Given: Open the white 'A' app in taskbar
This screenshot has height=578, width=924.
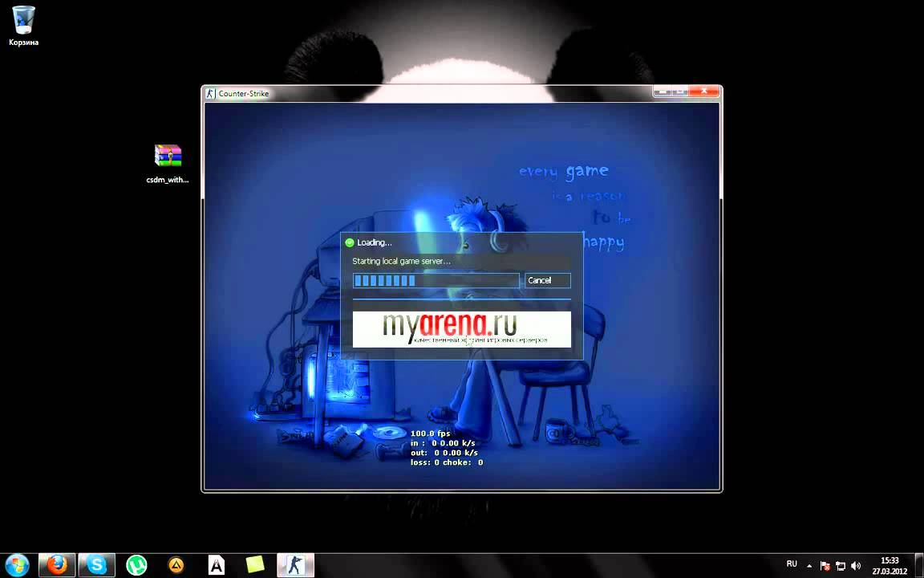Looking at the screenshot, I should (x=217, y=565).
